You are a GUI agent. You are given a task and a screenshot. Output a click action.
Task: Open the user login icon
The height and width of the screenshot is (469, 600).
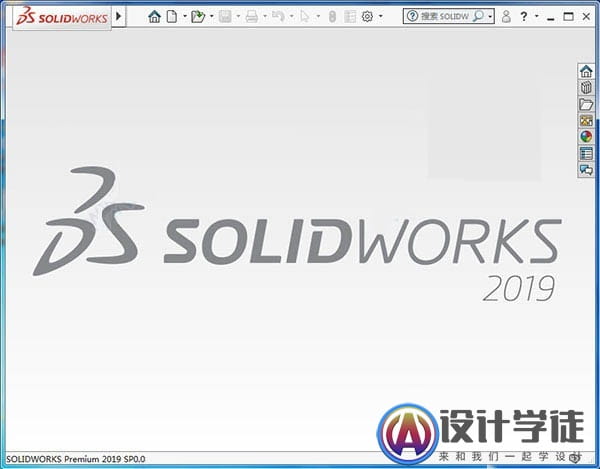point(506,16)
